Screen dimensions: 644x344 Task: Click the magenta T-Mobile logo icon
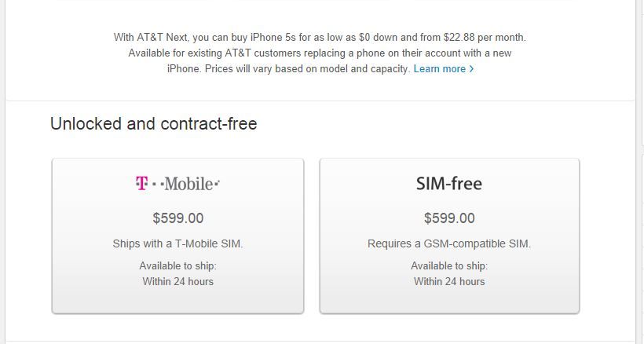coord(141,184)
